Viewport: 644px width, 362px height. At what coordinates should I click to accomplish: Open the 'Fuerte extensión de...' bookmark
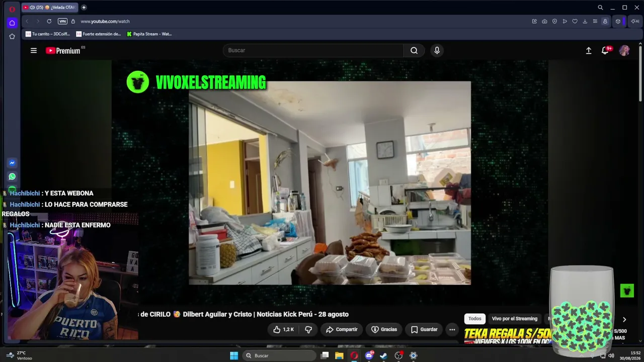point(98,34)
